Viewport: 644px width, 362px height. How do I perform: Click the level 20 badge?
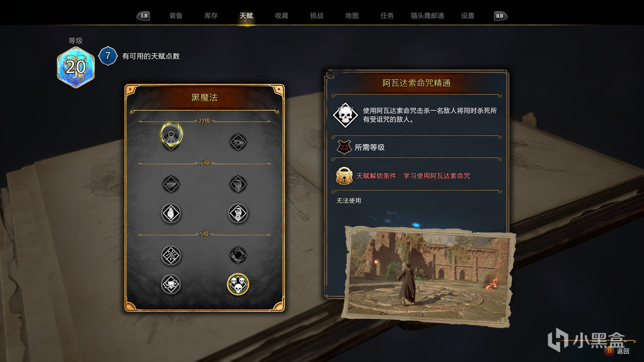click(x=76, y=67)
